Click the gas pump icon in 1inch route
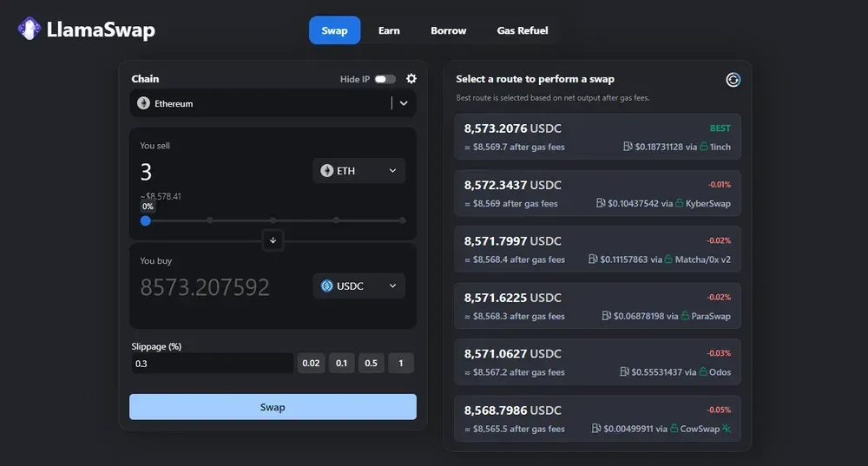This screenshot has height=466, width=868. point(628,147)
